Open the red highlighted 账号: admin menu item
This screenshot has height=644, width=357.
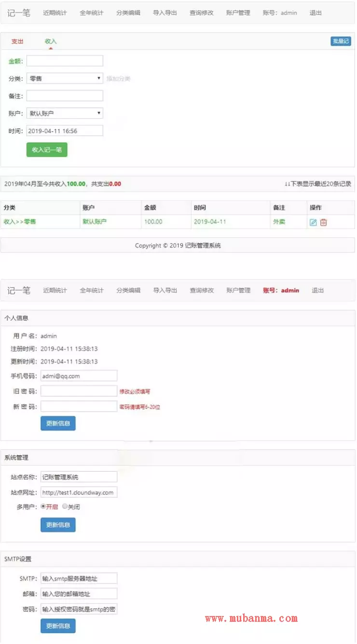click(x=281, y=290)
